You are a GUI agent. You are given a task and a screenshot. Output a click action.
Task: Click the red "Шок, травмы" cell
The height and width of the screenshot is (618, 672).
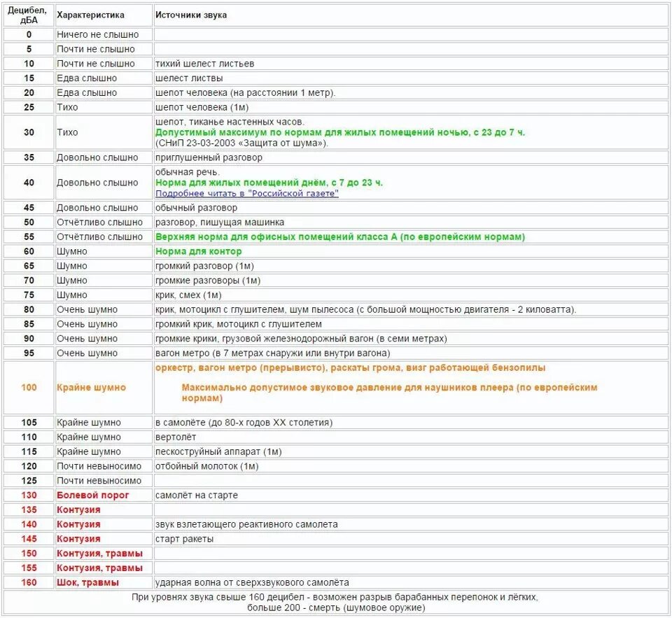point(104,583)
